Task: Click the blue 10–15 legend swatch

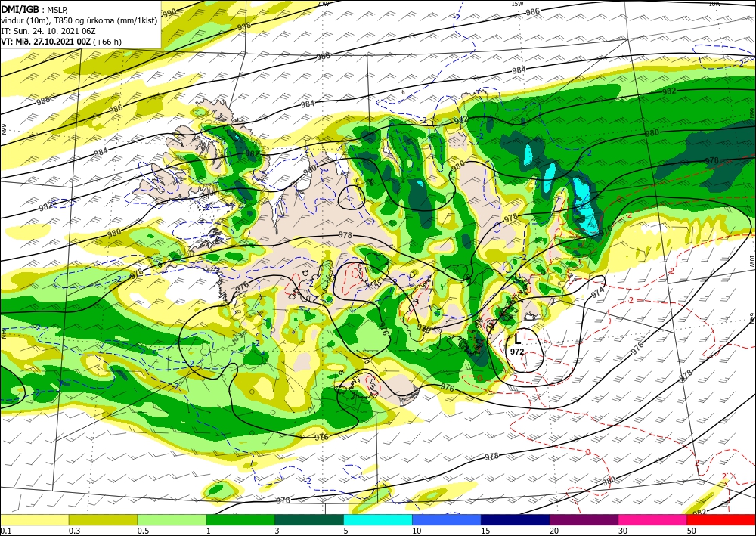Action: coord(447,519)
